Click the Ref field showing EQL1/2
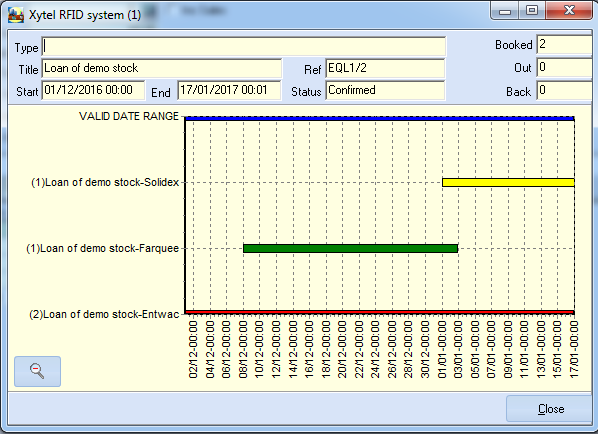Image resolution: width=598 pixels, height=434 pixels. tap(385, 69)
